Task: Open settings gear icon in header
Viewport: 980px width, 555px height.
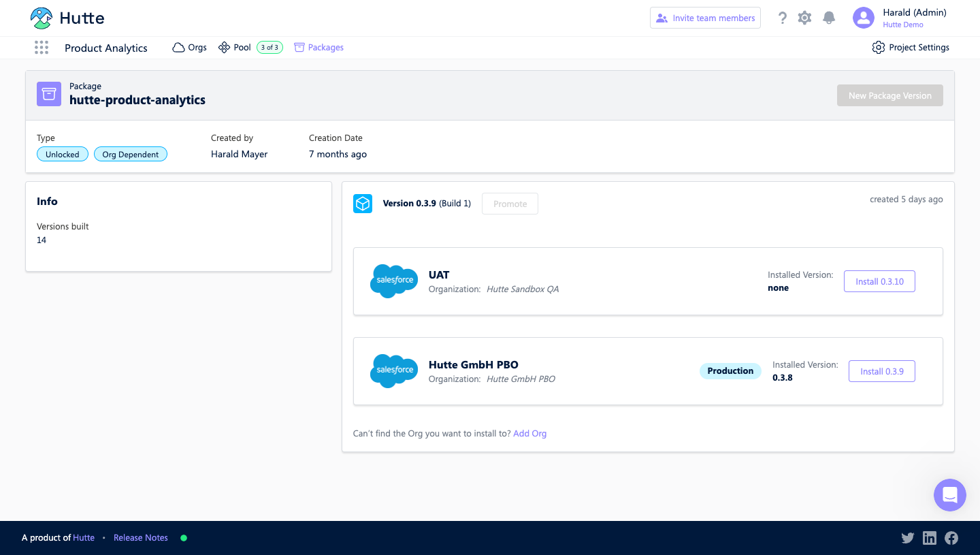Action: tap(804, 18)
